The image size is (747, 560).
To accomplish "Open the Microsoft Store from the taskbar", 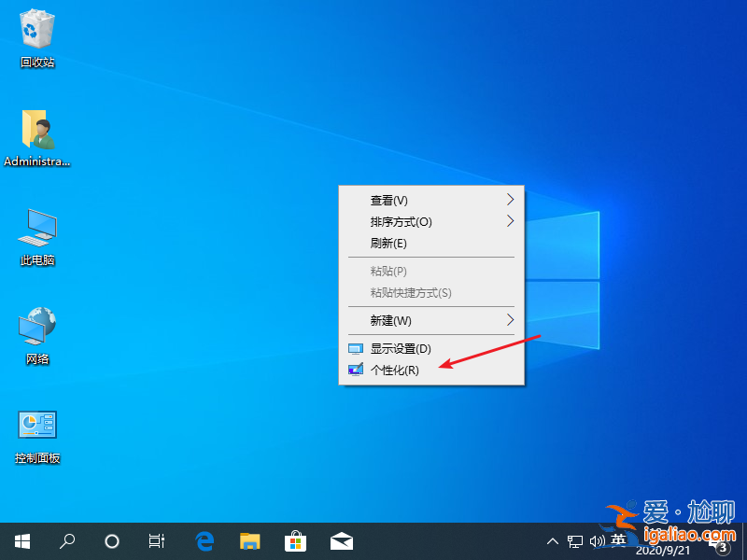I will pos(295,540).
